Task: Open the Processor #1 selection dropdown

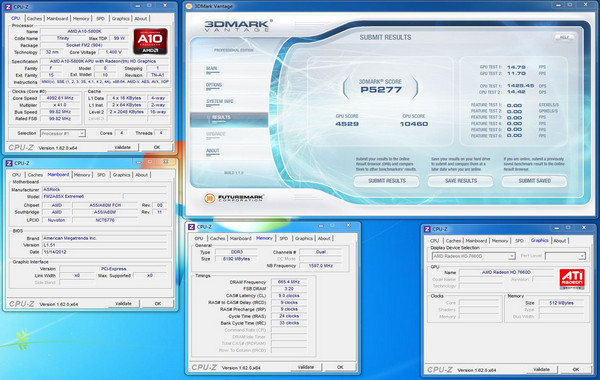Action: [63, 133]
